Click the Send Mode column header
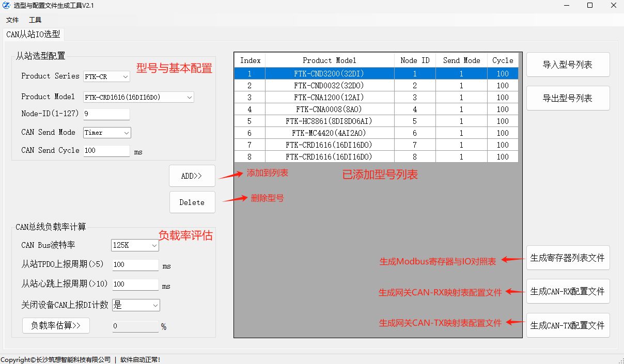The height and width of the screenshot is (364, 624). pyautogui.click(x=461, y=60)
